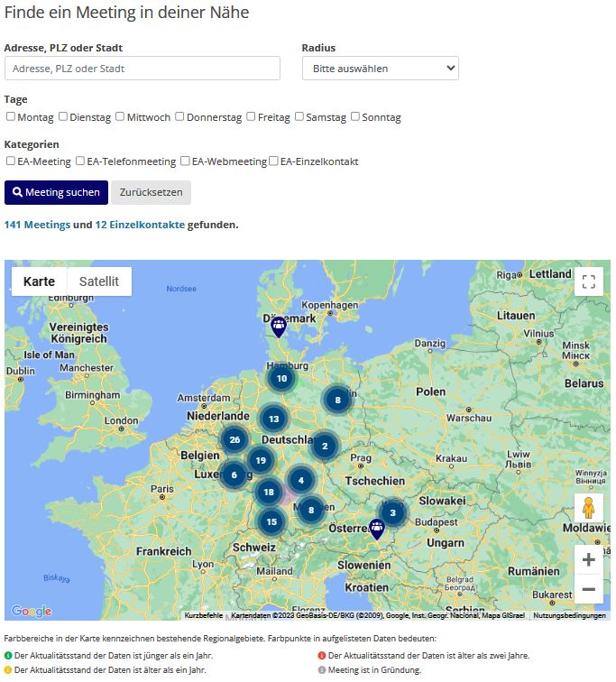Toggle the EA-Telefonmeeting checkbox
616x682 pixels.
click(x=80, y=161)
